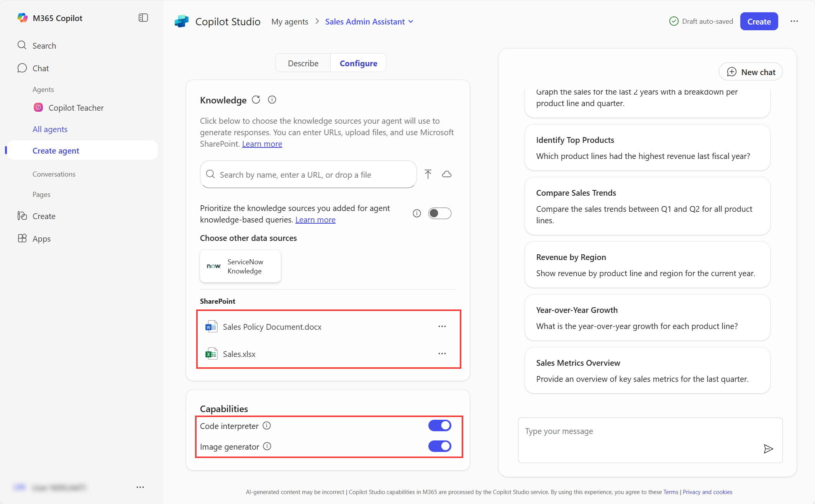
Task: Click the Create button
Action: click(758, 21)
